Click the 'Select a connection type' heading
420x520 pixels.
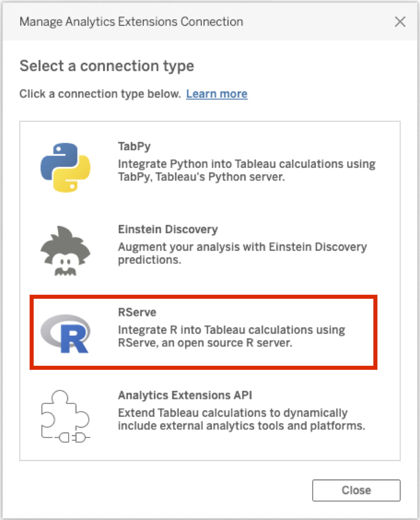tap(107, 66)
